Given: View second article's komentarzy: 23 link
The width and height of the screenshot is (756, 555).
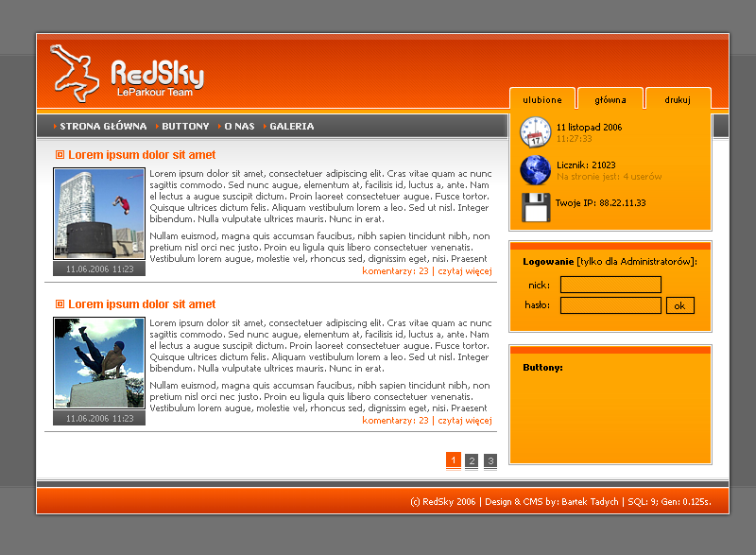Looking at the screenshot, I should [x=395, y=421].
